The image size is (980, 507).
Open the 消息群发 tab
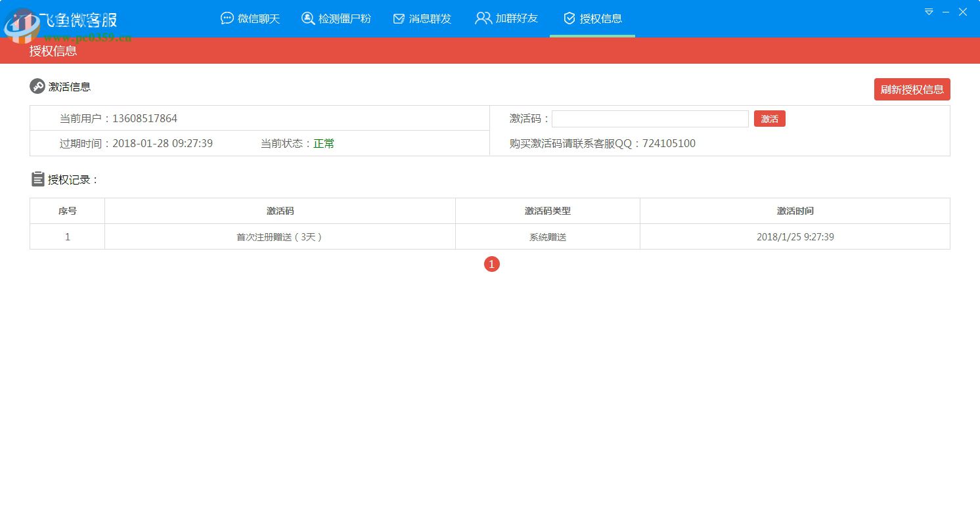[x=422, y=18]
